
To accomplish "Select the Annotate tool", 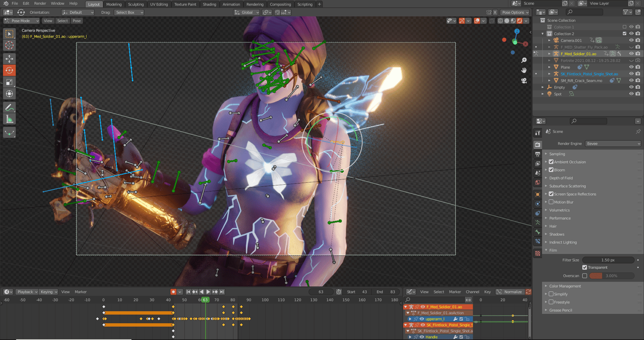I will (x=9, y=107).
